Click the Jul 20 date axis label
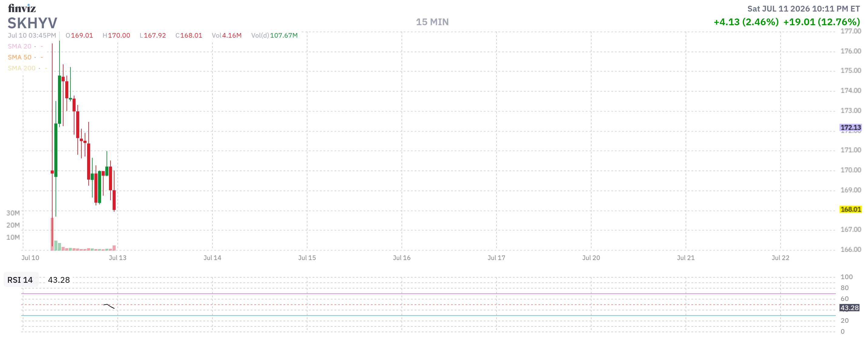The height and width of the screenshot is (341, 868). [591, 258]
